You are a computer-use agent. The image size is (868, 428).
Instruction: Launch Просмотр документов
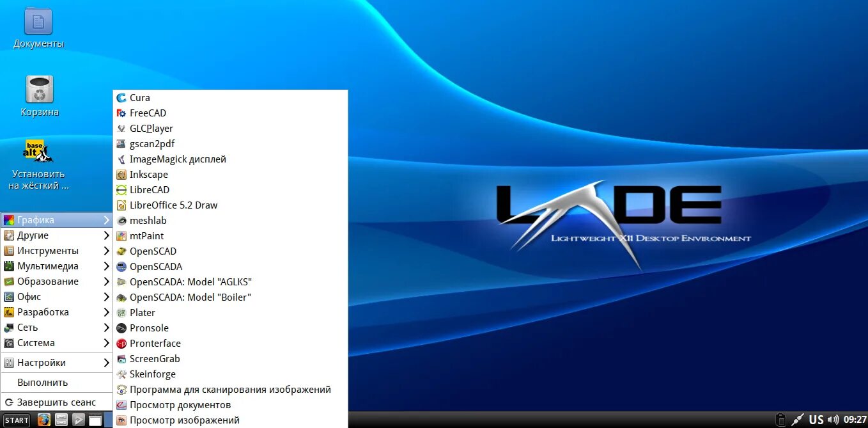(x=230, y=405)
